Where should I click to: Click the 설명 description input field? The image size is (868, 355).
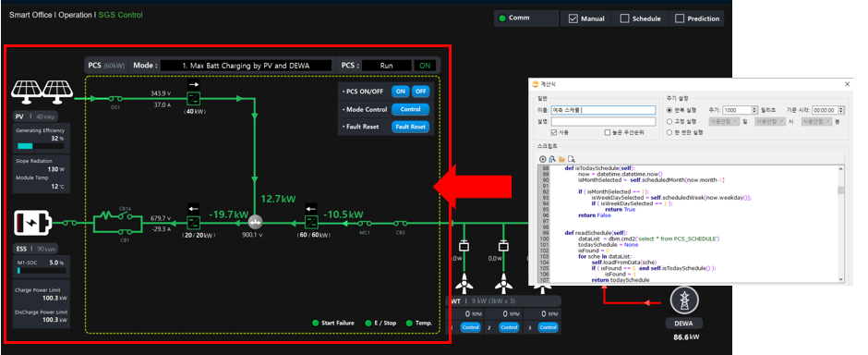point(603,121)
